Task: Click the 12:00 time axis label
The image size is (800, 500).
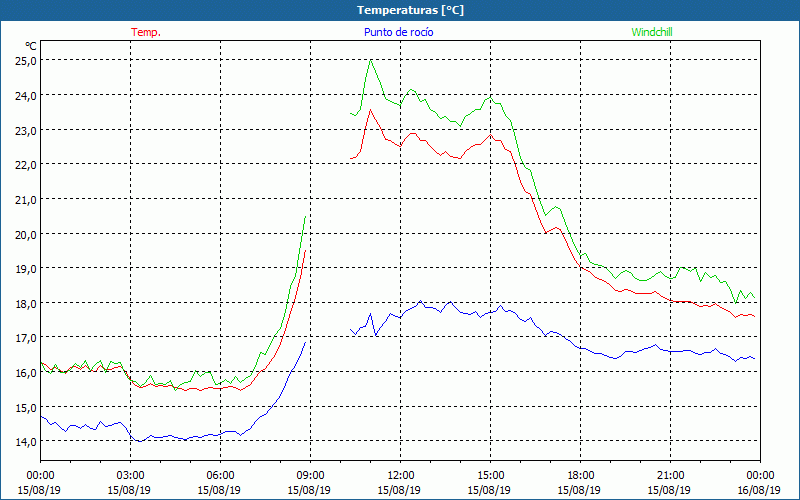Action: coord(401,476)
